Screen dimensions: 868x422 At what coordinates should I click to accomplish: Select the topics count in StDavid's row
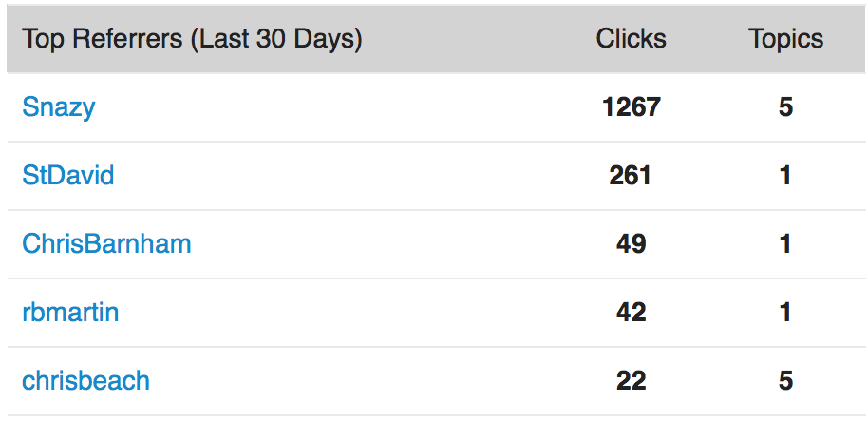785,176
